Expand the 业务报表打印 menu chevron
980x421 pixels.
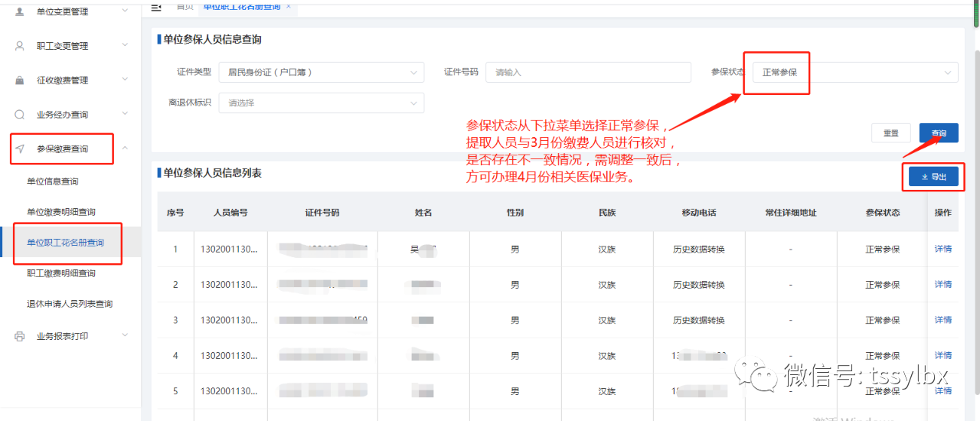[125, 336]
